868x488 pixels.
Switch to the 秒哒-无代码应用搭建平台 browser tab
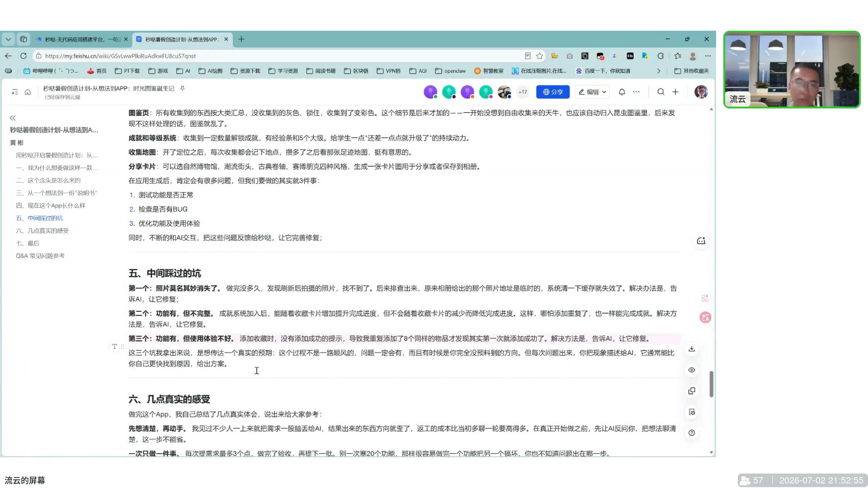(x=82, y=39)
